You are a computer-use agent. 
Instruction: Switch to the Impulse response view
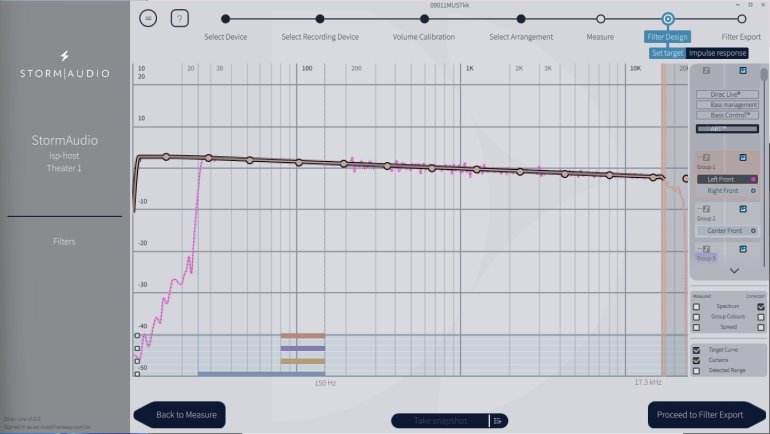click(717, 53)
